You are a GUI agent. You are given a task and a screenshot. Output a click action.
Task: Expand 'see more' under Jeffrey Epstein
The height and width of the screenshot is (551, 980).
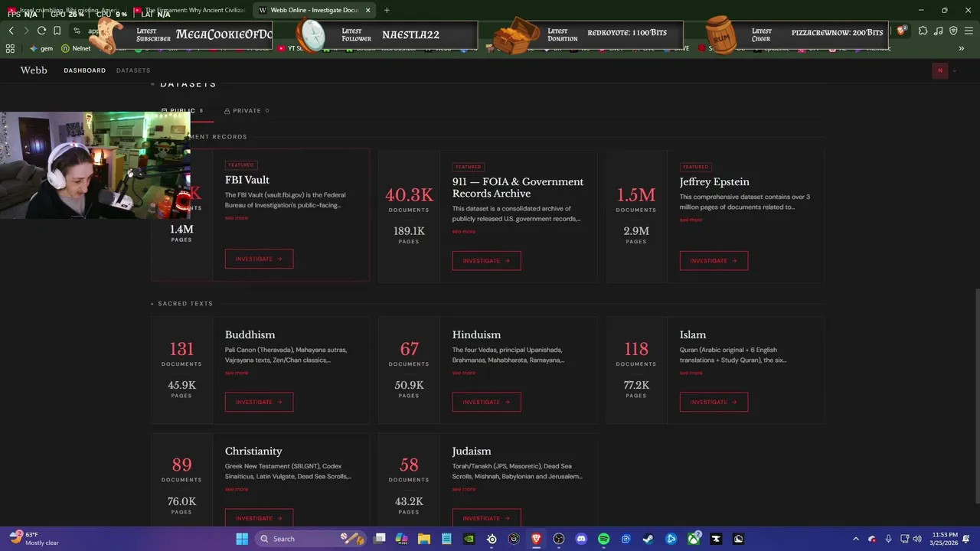pyautogui.click(x=691, y=220)
